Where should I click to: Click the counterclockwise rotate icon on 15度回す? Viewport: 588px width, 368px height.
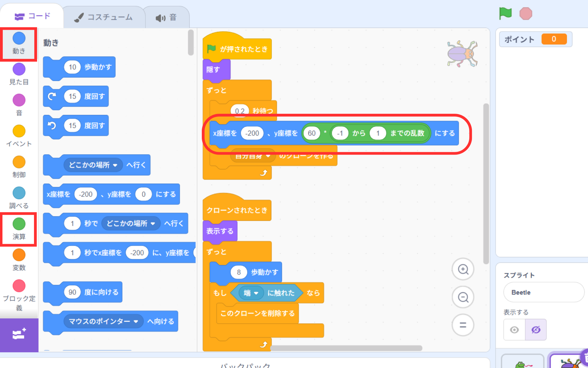pos(52,125)
